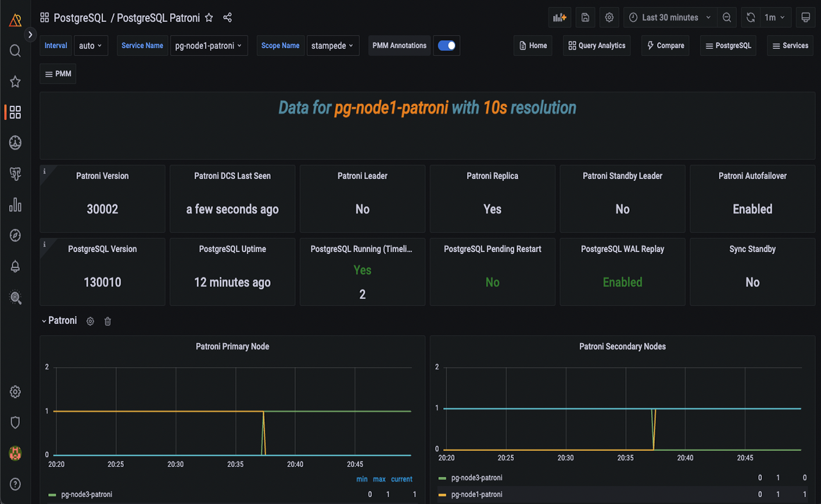Image resolution: width=821 pixels, height=504 pixels.
Task: Open the Services menu link
Action: click(790, 46)
